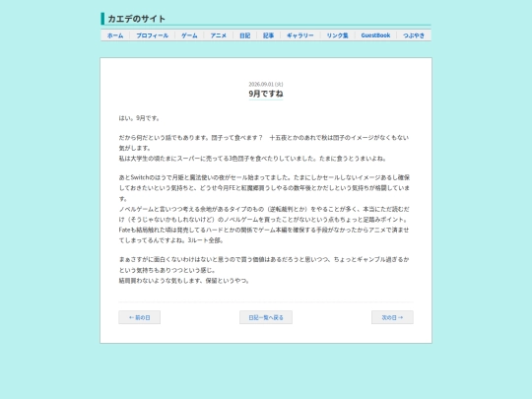Open the 日記 menu item

coord(244,35)
